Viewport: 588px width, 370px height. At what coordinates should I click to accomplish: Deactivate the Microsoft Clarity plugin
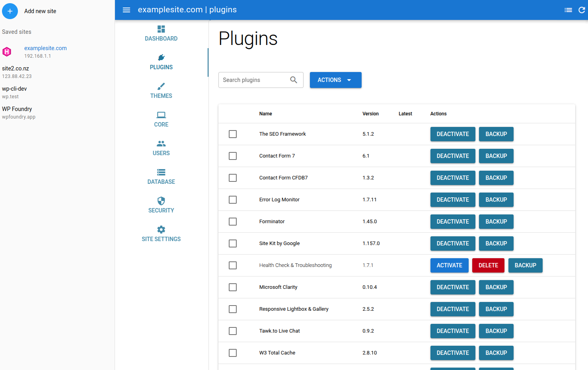(x=453, y=287)
